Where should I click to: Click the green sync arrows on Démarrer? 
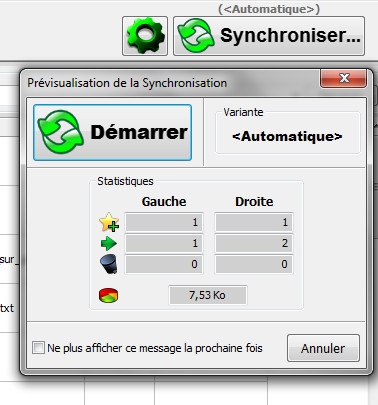(x=60, y=132)
